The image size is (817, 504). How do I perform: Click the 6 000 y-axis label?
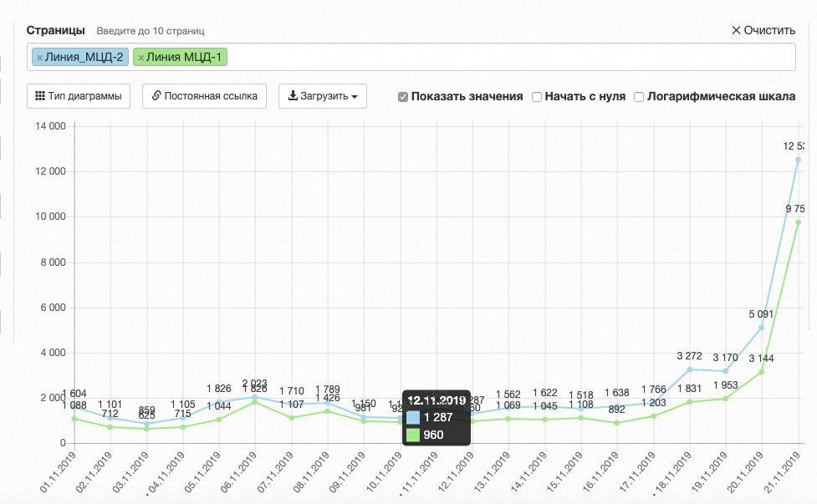[54, 308]
